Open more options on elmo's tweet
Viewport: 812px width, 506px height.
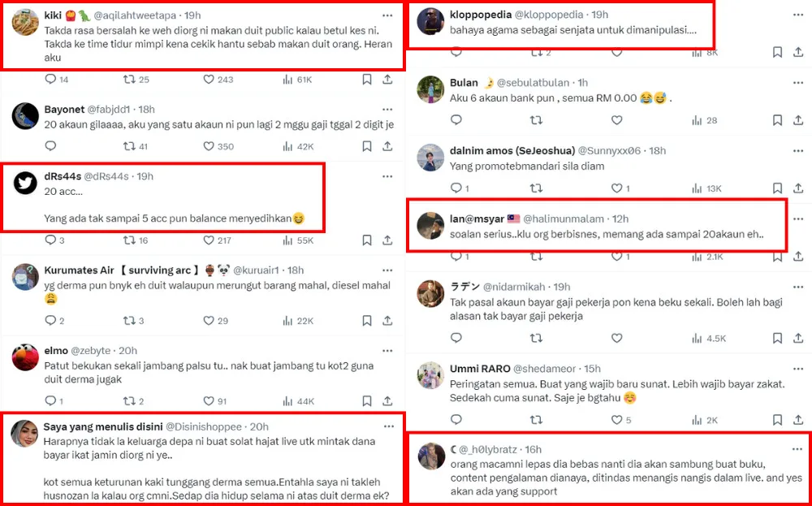click(387, 350)
